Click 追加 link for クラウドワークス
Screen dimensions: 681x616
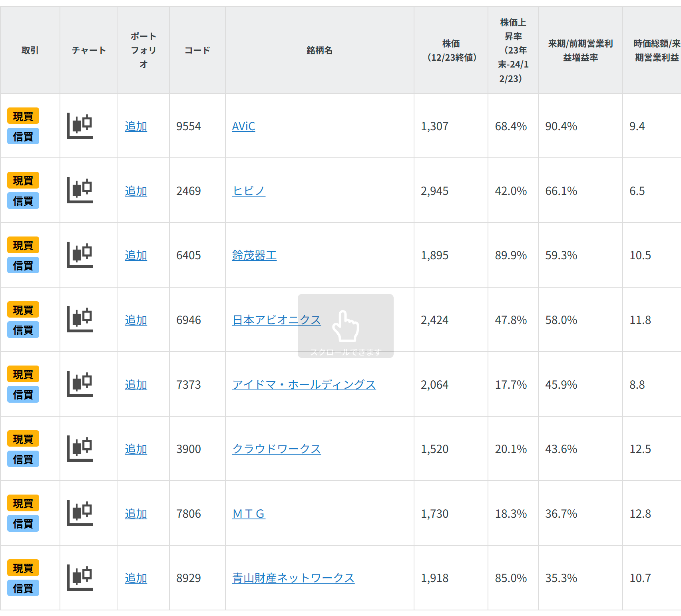pos(136,449)
